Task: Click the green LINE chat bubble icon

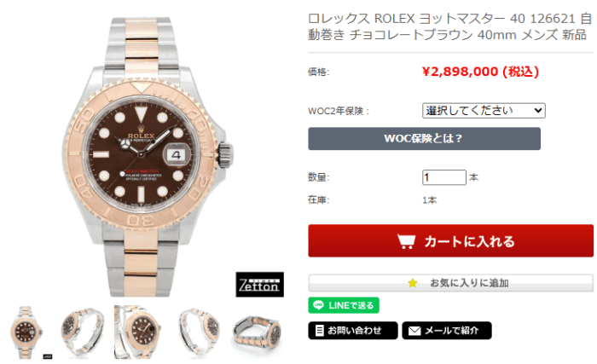Action: click(318, 305)
